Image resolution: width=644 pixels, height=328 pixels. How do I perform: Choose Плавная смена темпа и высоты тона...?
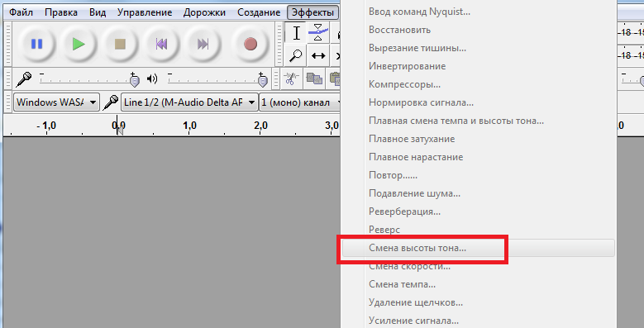pos(479,121)
